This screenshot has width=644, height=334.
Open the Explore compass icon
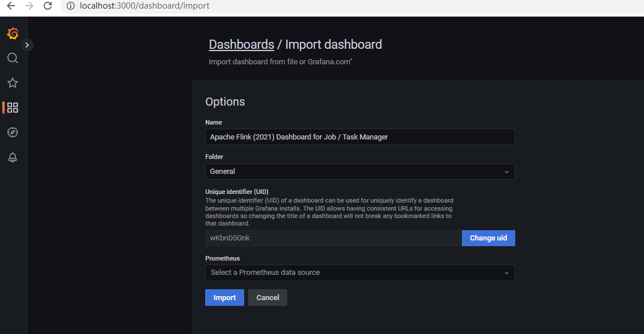tap(13, 133)
